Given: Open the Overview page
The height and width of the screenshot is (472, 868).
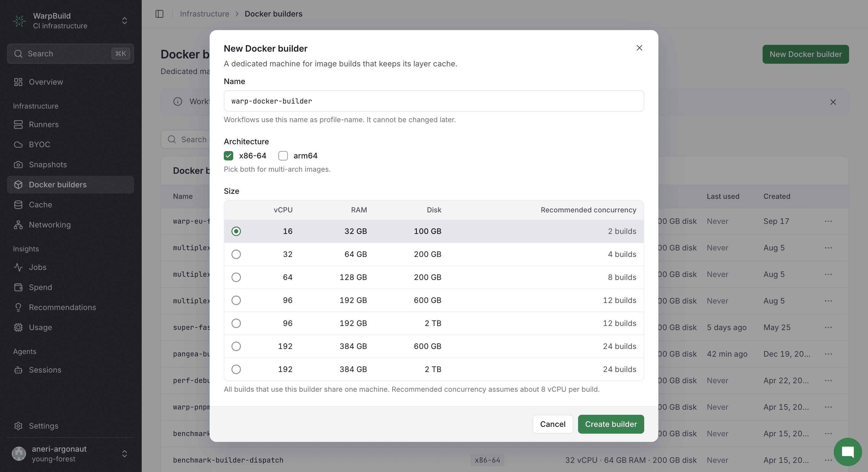Looking at the screenshot, I should pos(71,82).
